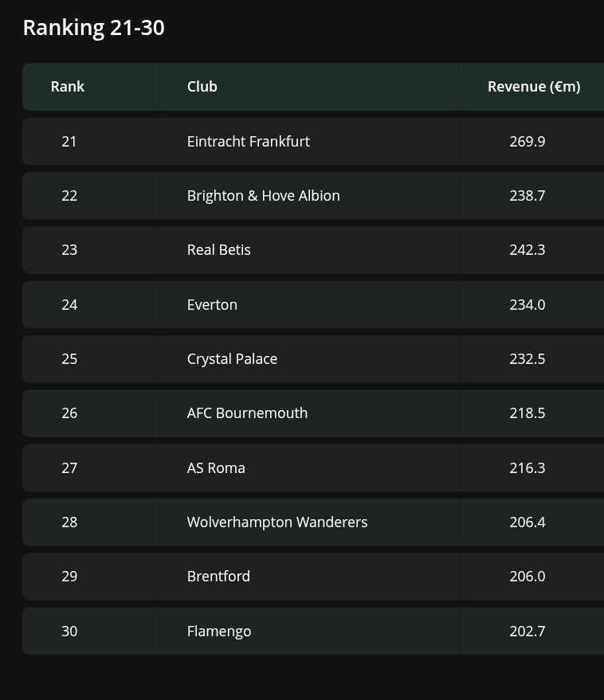Click rank number 25 cell
The width and height of the screenshot is (604, 700).
point(69,359)
